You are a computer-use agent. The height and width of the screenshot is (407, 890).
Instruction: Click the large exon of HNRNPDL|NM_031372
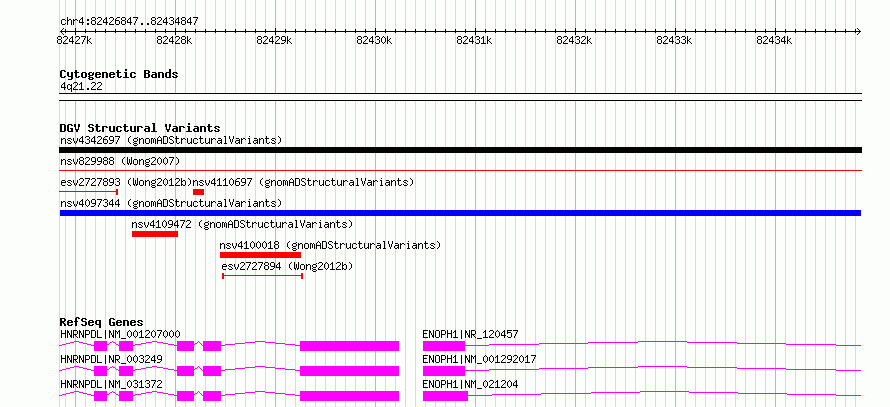tap(350, 396)
